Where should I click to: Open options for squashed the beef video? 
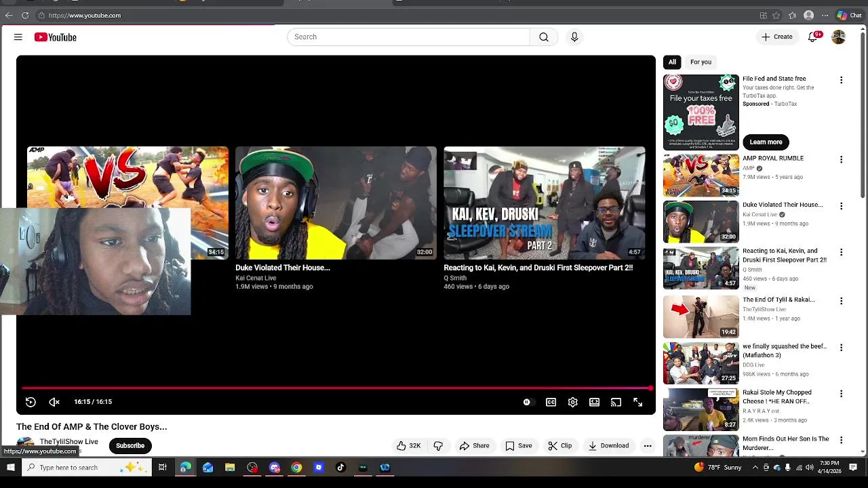coord(842,348)
